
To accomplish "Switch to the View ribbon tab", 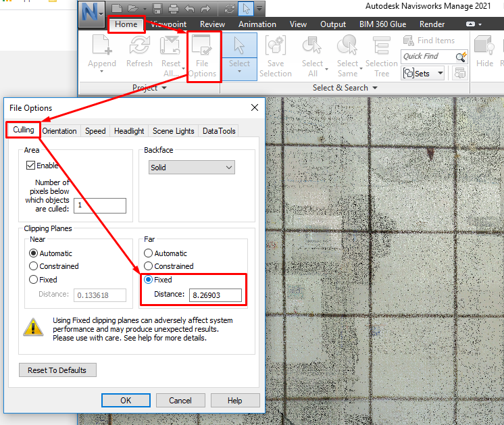I will [x=298, y=24].
